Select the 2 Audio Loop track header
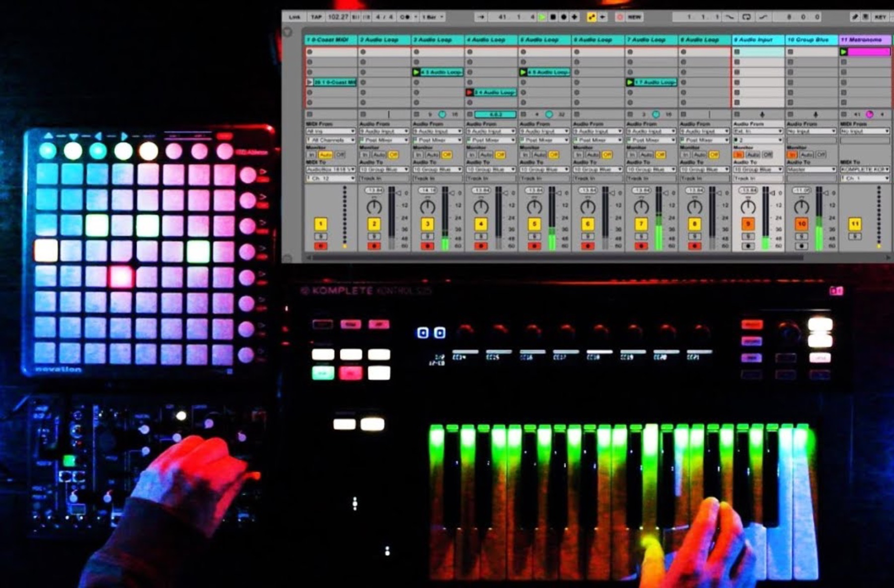 pos(384,39)
